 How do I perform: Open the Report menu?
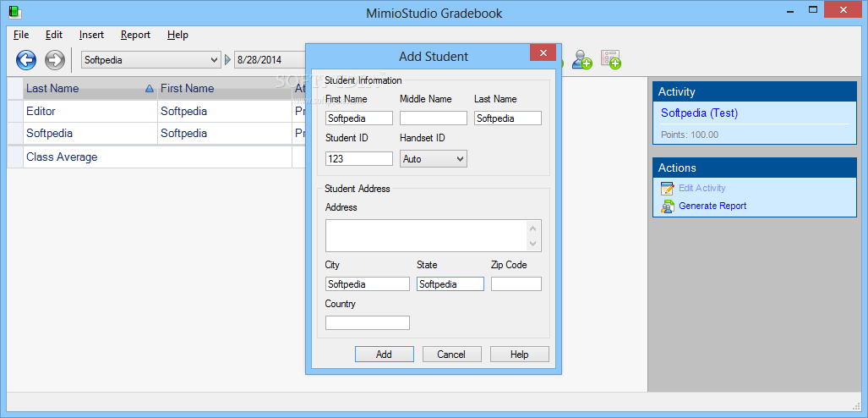(x=135, y=35)
